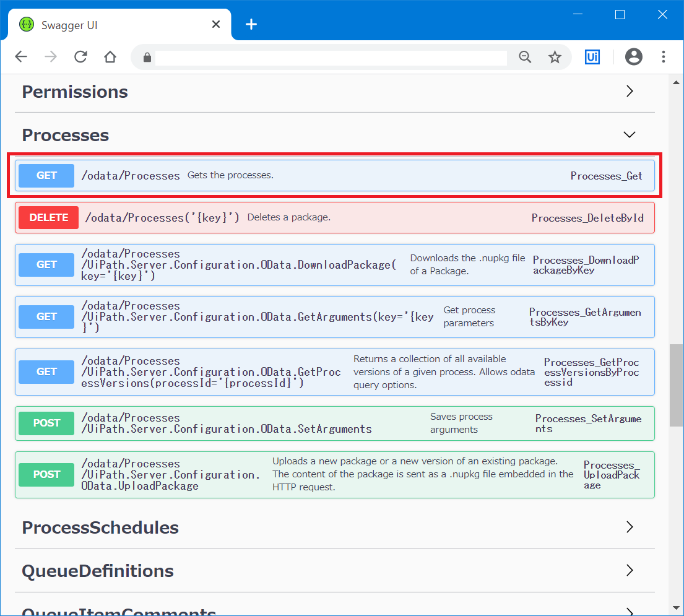Open a new tab with plus button
Screen dimensions: 684x616
point(251,24)
